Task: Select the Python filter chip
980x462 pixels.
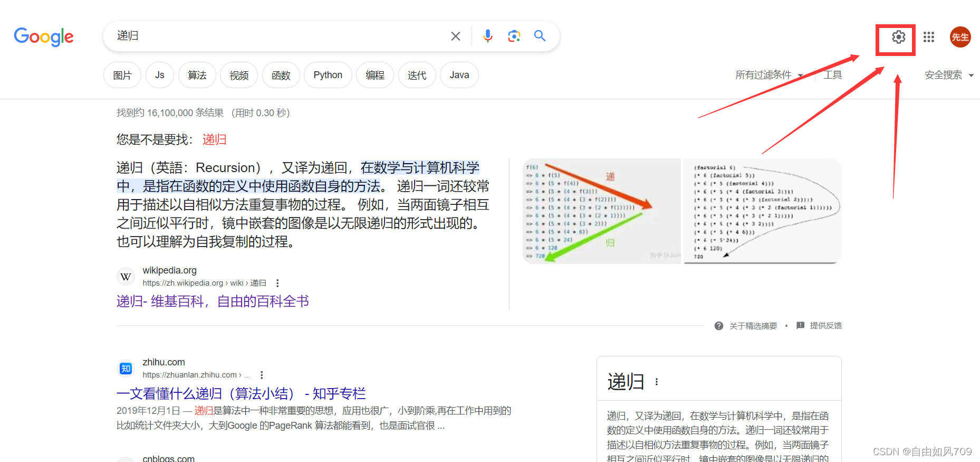Action: 328,75
